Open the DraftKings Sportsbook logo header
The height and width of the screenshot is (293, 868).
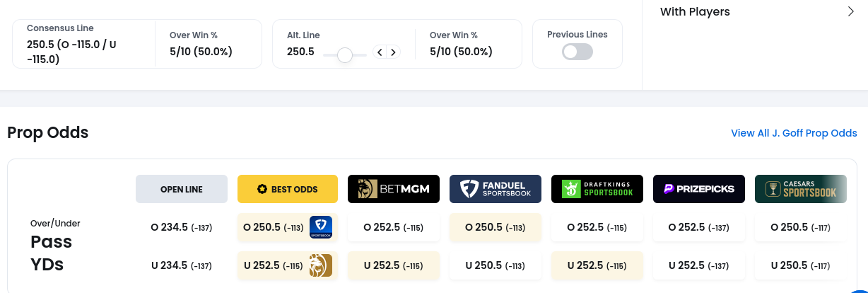coord(597,189)
